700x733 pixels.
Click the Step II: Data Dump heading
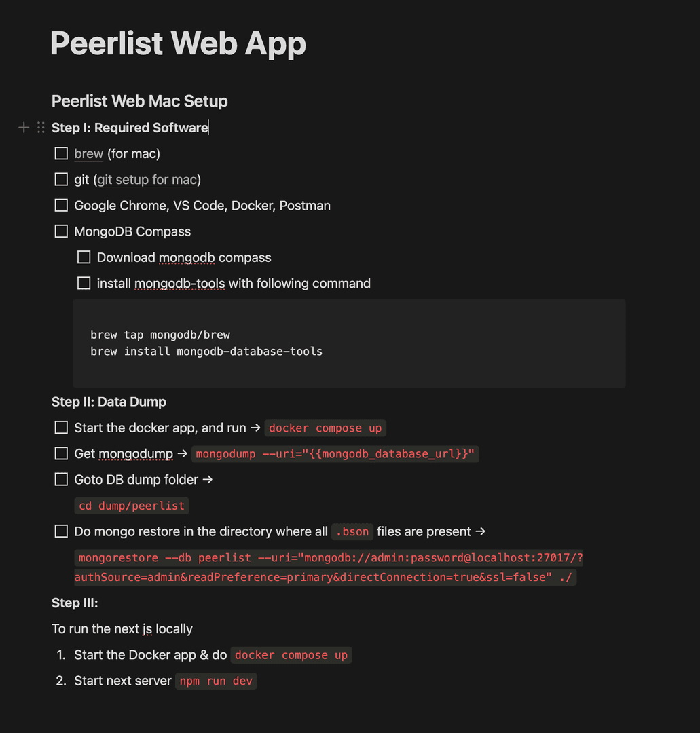pyautogui.click(x=109, y=402)
